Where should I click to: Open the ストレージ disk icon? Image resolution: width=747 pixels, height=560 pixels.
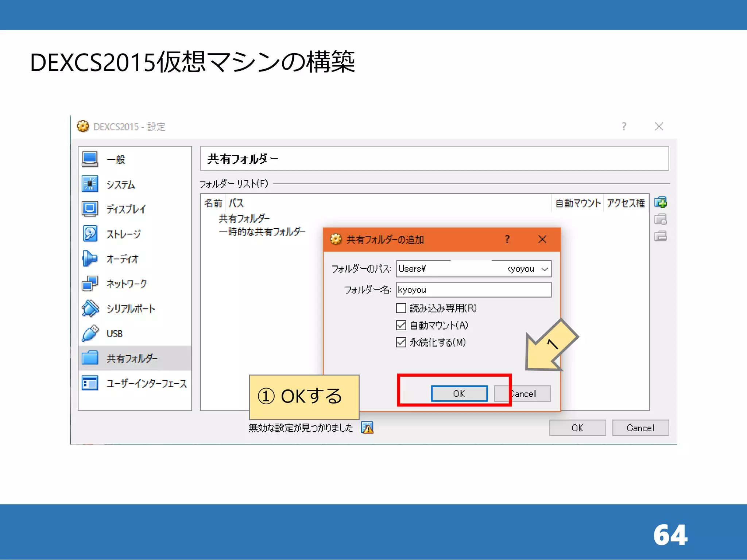tap(90, 234)
